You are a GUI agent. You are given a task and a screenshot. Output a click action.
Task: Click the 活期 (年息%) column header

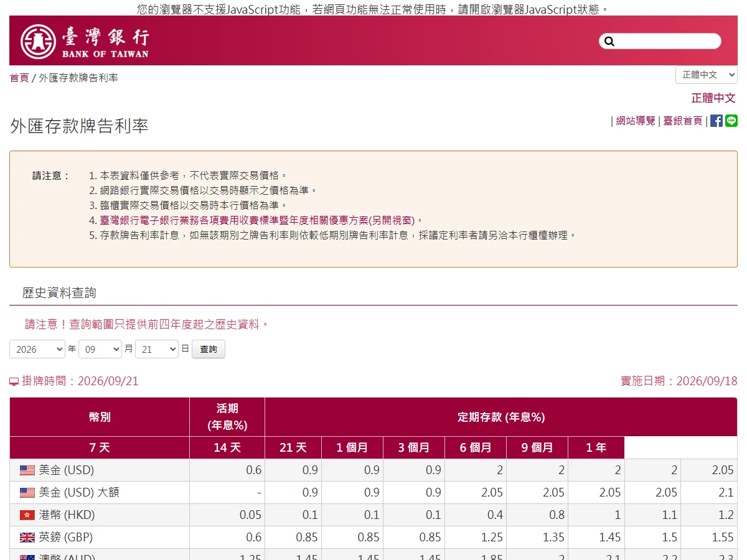point(227,417)
